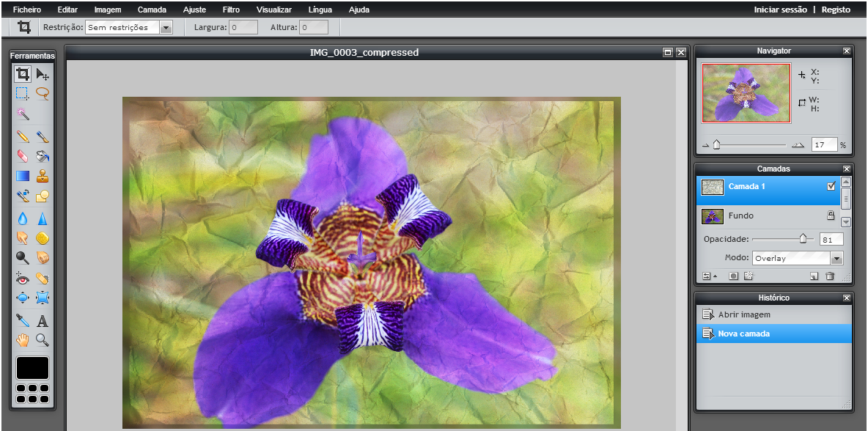
Task: Select the Spot Heal bandage tool
Action: tap(43, 278)
